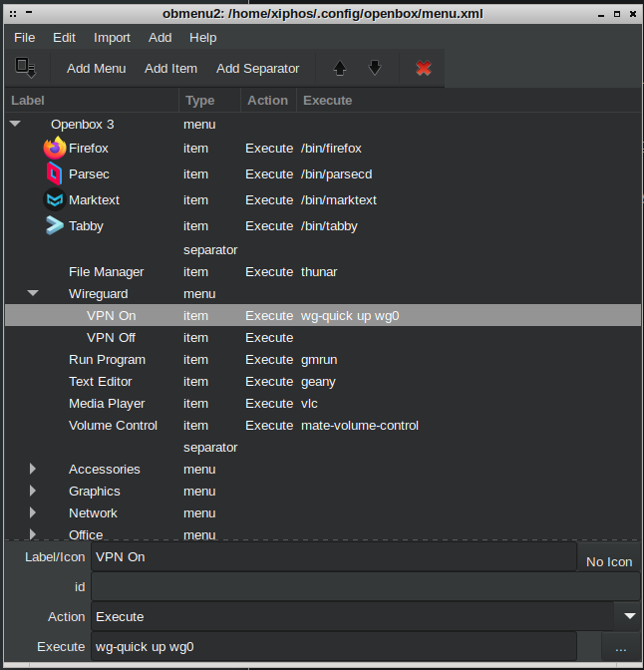This screenshot has height=670, width=644.
Task: Open the Add menu
Action: pos(160,38)
